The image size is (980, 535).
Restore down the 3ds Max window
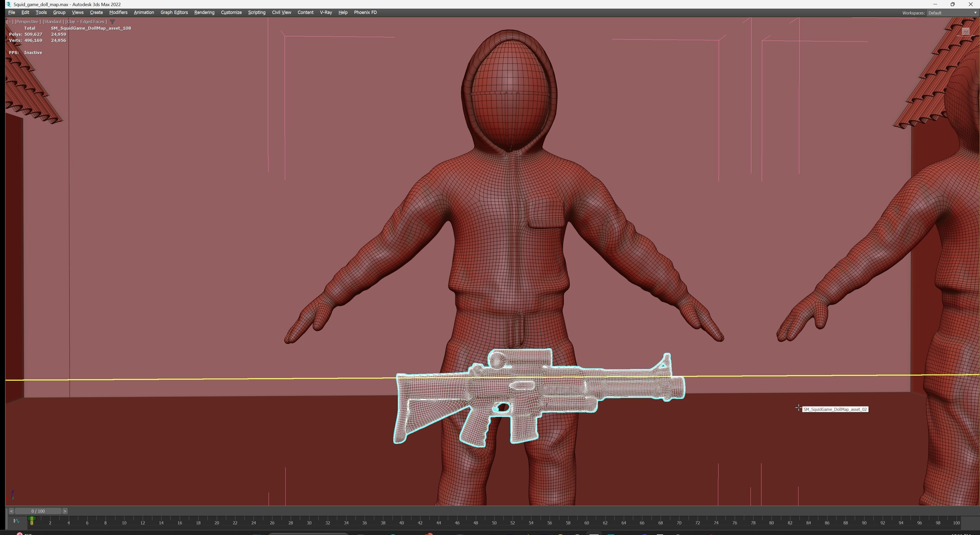pos(953,4)
